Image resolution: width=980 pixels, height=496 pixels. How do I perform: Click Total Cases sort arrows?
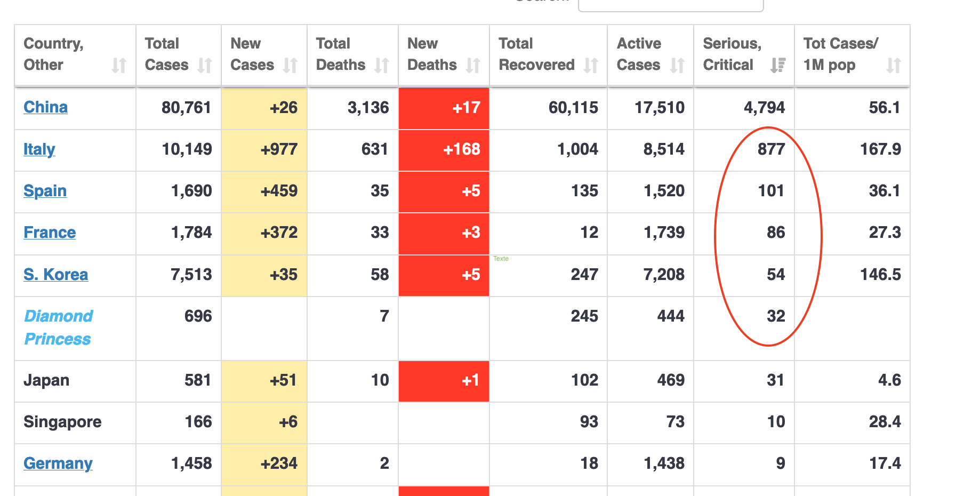tap(205, 66)
